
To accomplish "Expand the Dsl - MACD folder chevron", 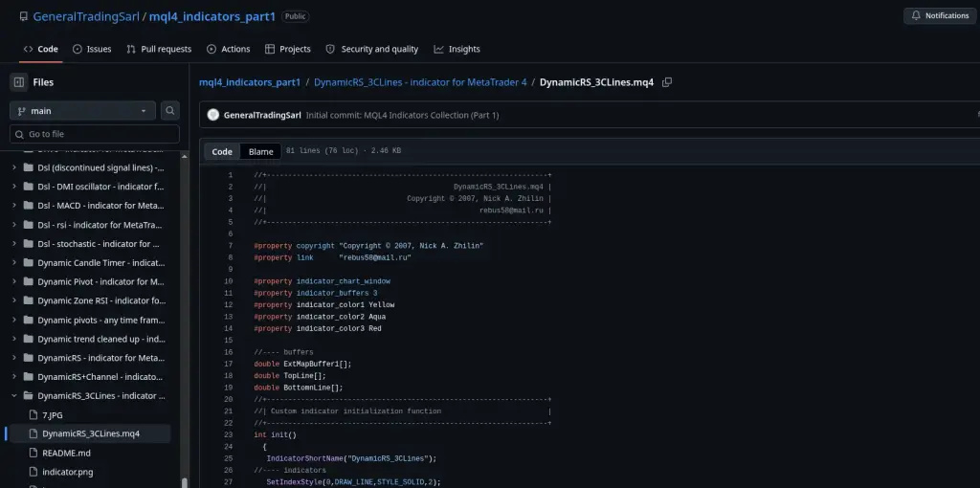I will tap(14, 206).
